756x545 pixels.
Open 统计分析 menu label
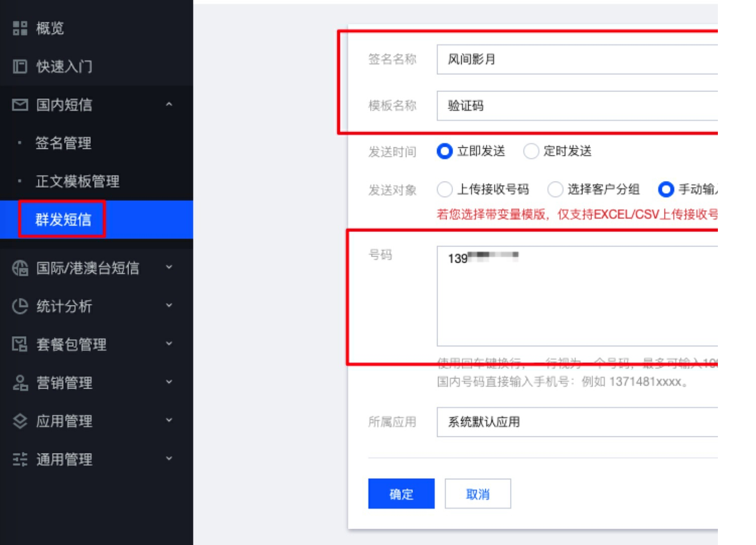pyautogui.click(x=64, y=306)
